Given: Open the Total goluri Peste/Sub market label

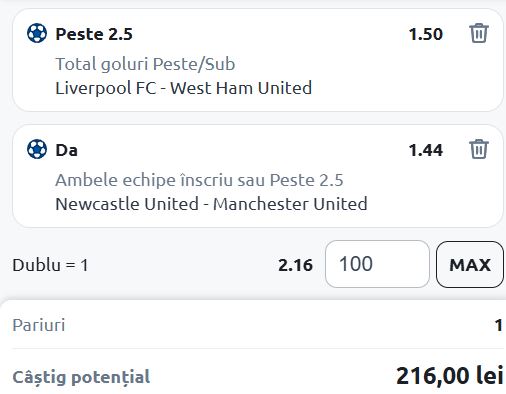Looking at the screenshot, I should pyautogui.click(x=145, y=64).
